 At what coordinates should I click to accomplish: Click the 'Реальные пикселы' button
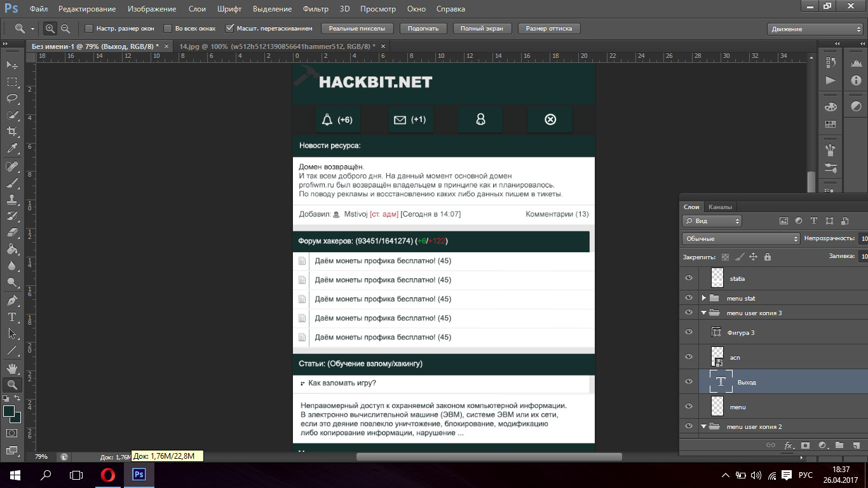pos(357,29)
